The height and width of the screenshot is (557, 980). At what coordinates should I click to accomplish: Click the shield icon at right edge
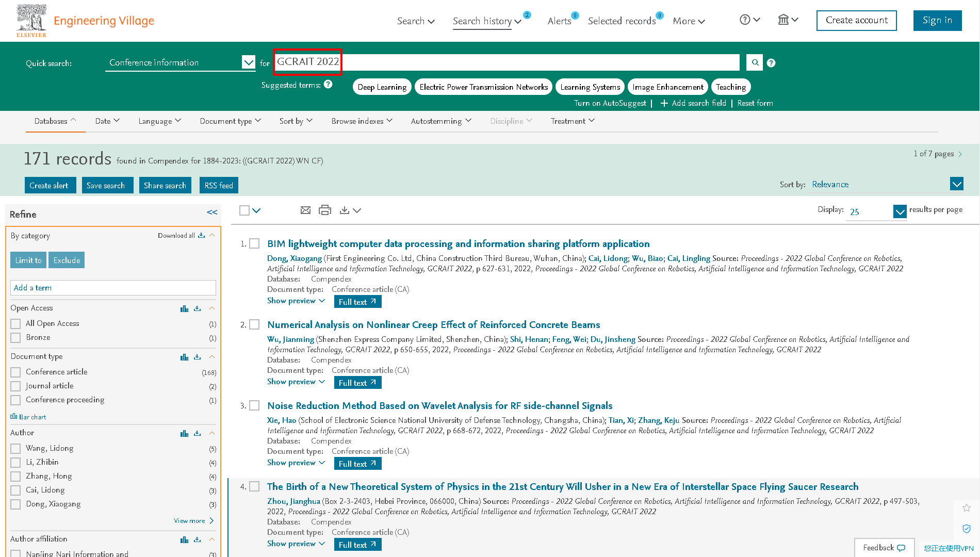click(x=967, y=529)
